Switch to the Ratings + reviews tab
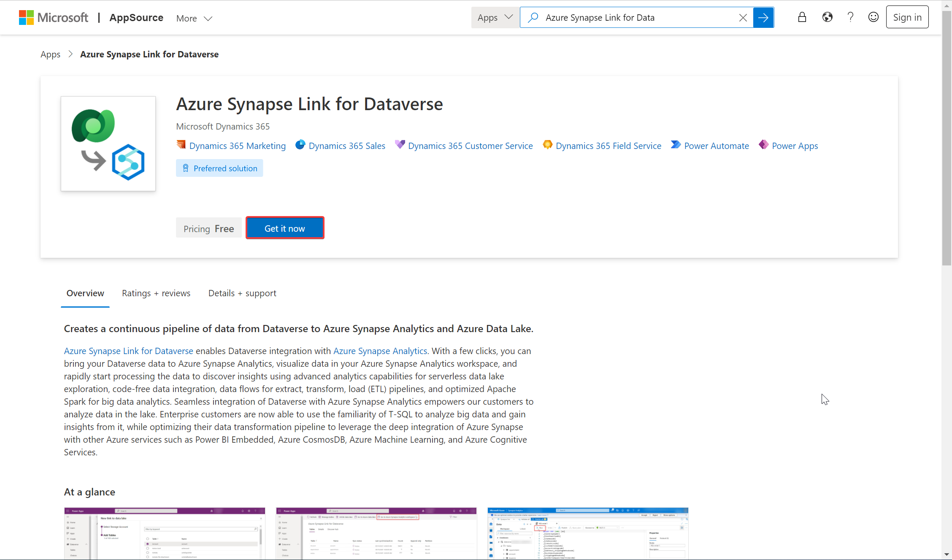952x560 pixels. pos(156,293)
